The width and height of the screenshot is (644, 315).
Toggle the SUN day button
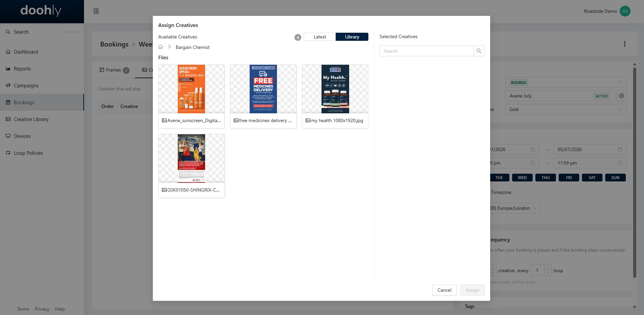[x=615, y=178]
